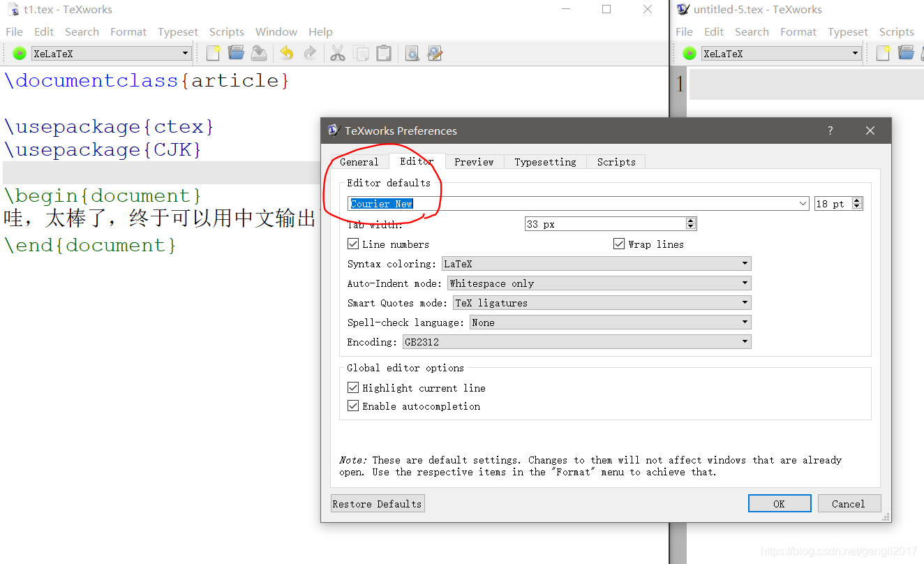Open the Typesetting tab
Screen dimensions: 924x564
pyautogui.click(x=545, y=162)
